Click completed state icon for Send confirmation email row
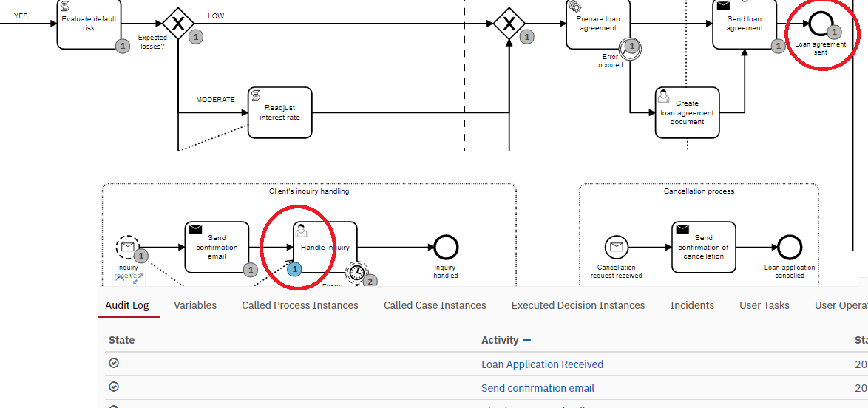Screen dimensions: 868x408 coord(114,387)
